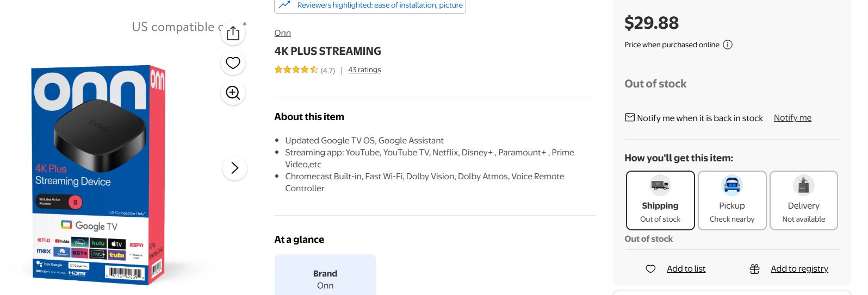The image size is (868, 295).
Task: Click the heart icon beside Add to list
Action: tap(650, 268)
